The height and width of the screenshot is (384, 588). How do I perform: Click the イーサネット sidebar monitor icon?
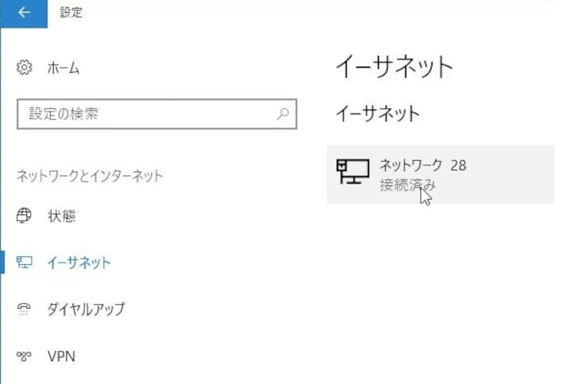pyautogui.click(x=24, y=262)
